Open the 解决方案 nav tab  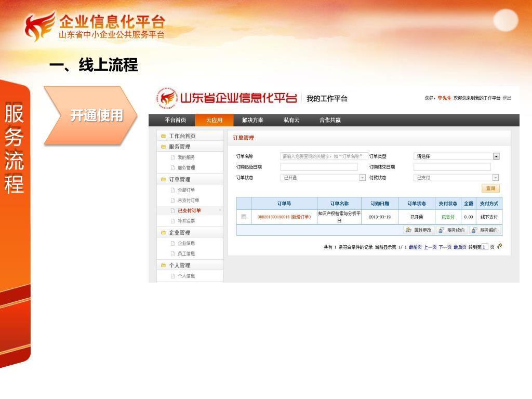coord(253,120)
